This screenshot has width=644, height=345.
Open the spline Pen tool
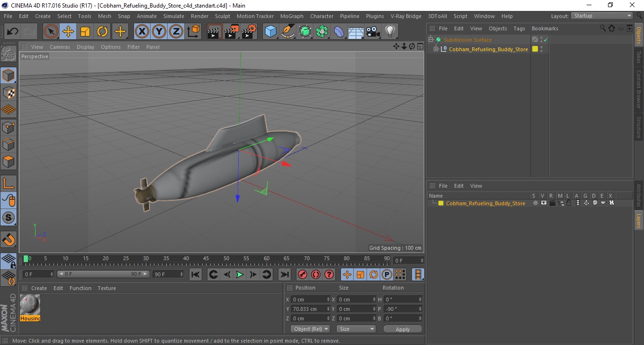288,32
